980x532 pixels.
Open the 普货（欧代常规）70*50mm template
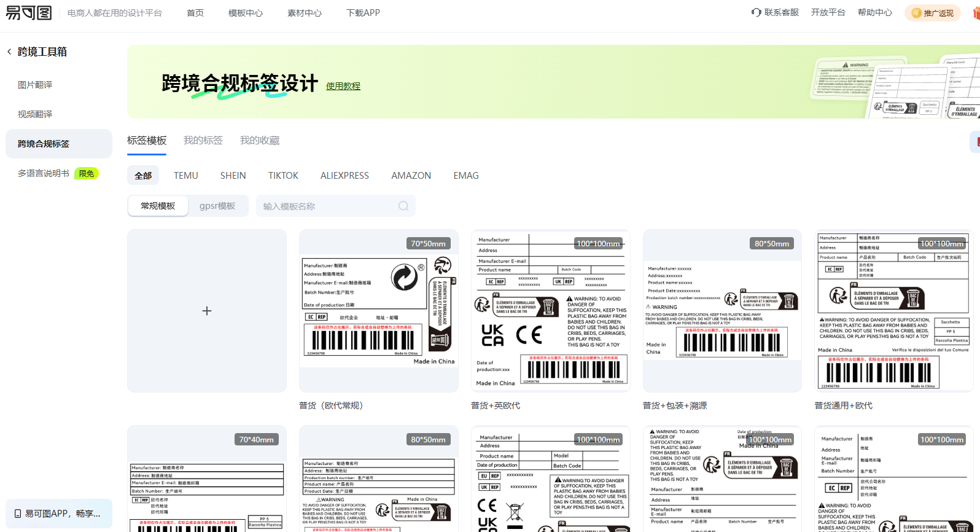(379, 311)
